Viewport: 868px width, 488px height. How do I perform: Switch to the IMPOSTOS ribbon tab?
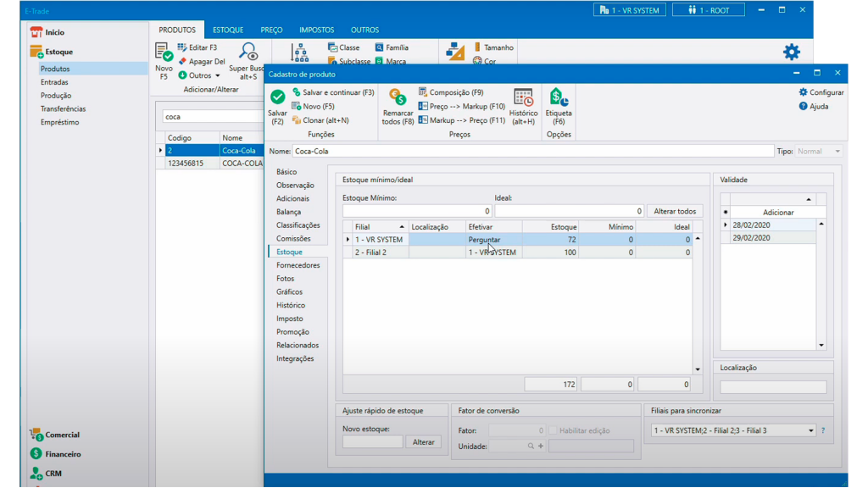pyautogui.click(x=316, y=30)
